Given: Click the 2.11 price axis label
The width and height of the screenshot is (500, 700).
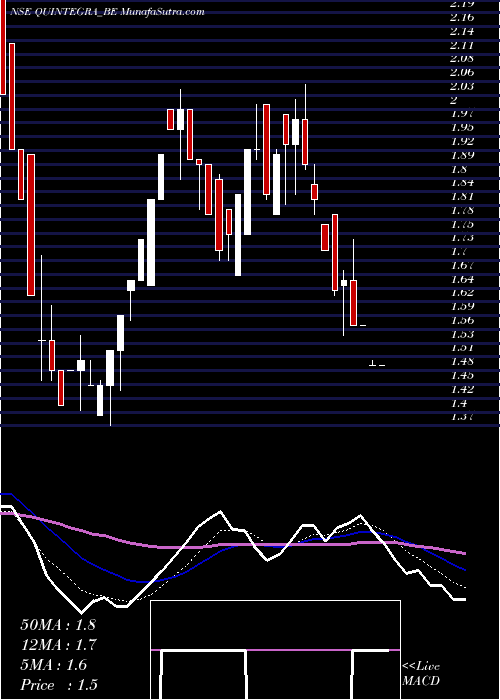Looking at the screenshot, I should point(462,45).
